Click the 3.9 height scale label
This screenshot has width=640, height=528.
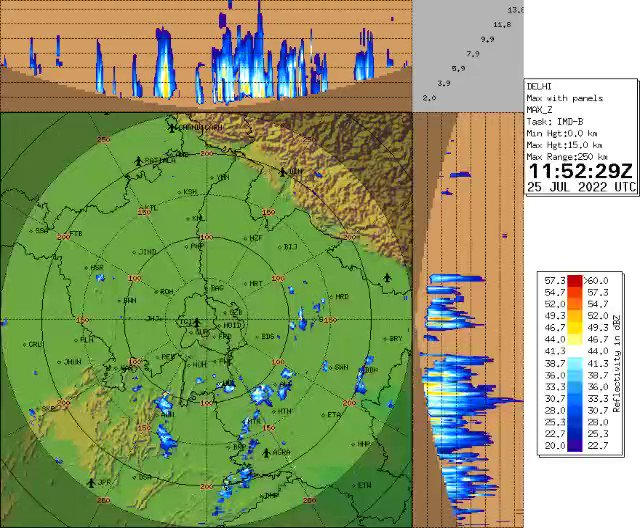click(x=444, y=83)
